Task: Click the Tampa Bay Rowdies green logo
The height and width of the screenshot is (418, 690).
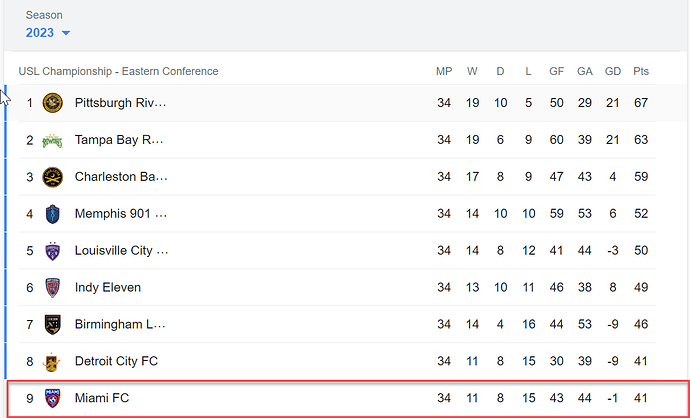Action: pos(52,140)
